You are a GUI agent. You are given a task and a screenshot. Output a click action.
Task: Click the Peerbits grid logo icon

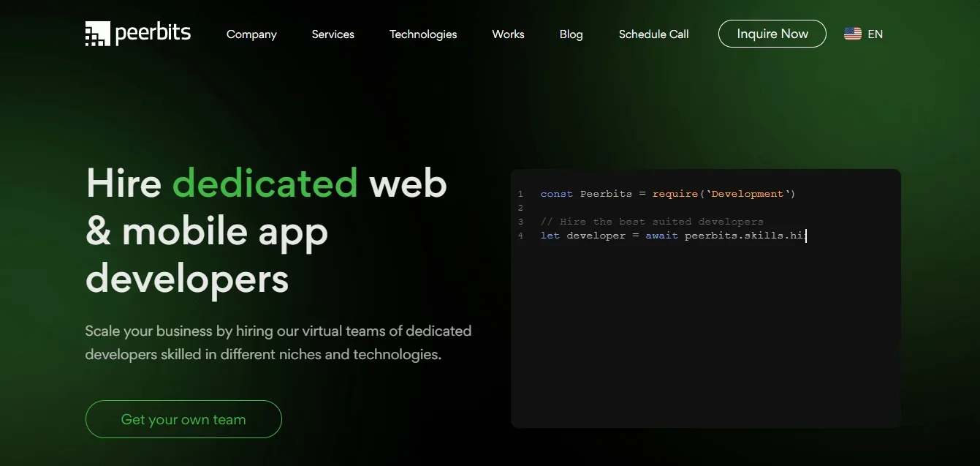click(97, 34)
